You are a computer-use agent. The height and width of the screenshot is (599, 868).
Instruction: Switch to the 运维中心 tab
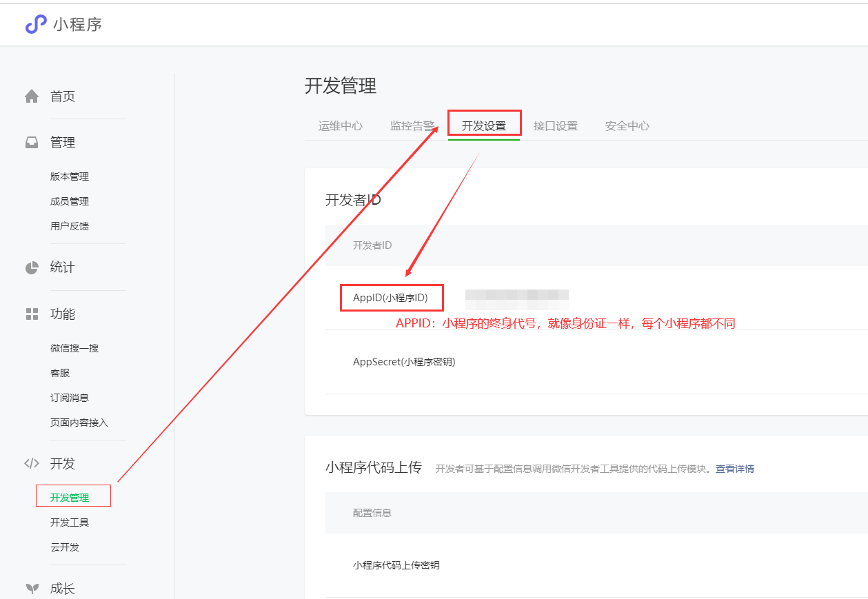tap(341, 126)
